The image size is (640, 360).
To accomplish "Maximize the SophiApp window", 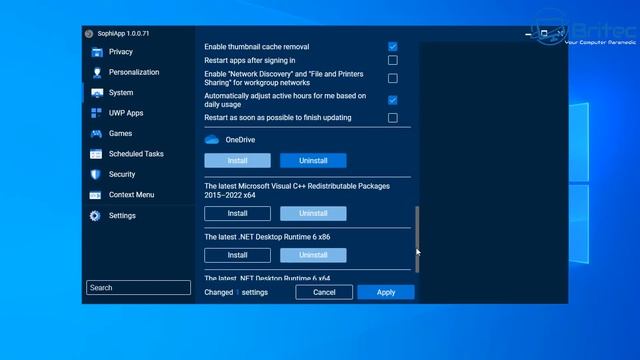I will [544, 33].
